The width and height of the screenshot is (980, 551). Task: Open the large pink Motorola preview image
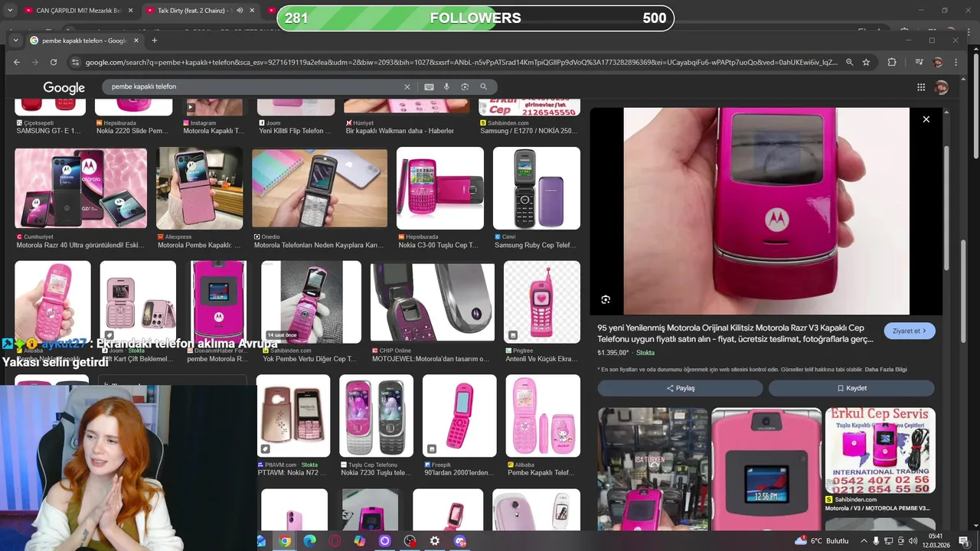(x=766, y=211)
